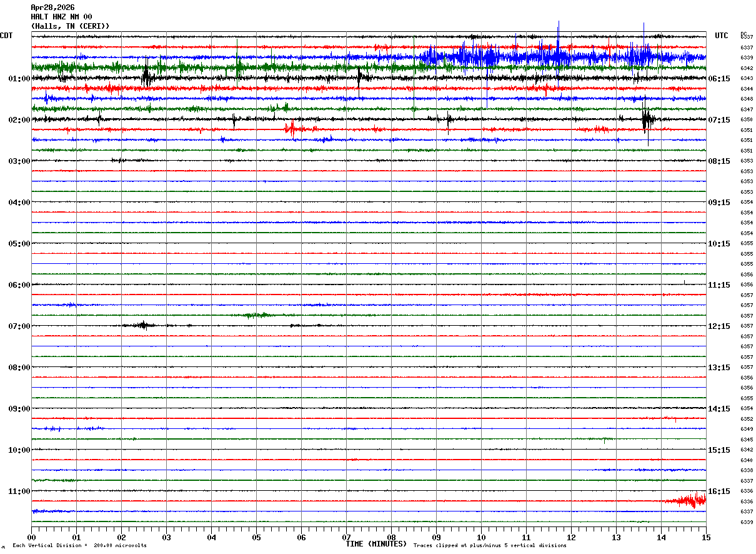Click the TIME (MINUTES) axis title
This screenshot has width=756, height=554.
376,544
